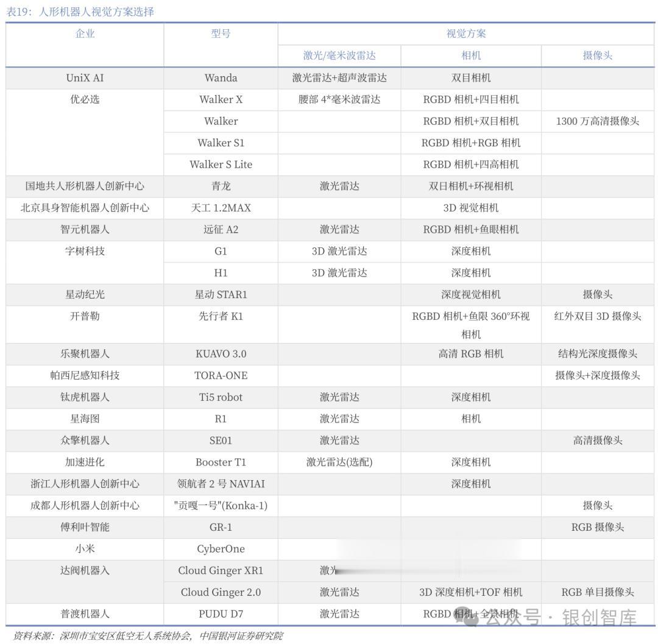Click the 'Cloud Ginger 2.0' model cell
This screenshot has width=658, height=644.
221,592
